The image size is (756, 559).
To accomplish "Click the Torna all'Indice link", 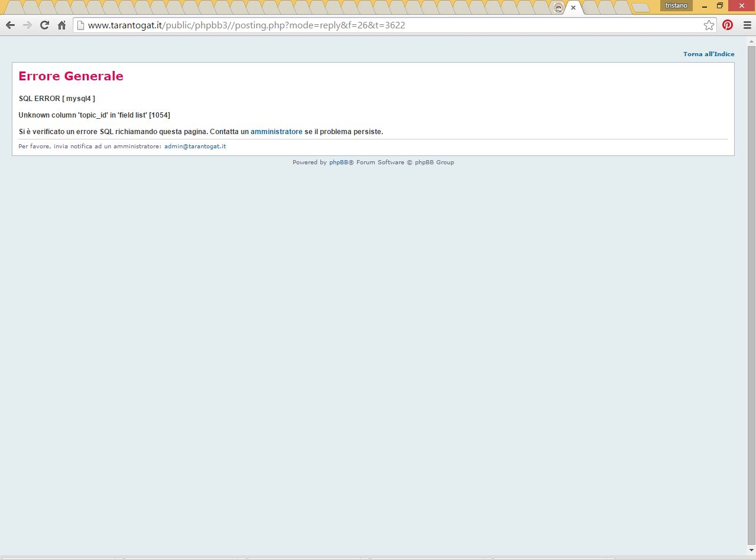I will tap(709, 54).
